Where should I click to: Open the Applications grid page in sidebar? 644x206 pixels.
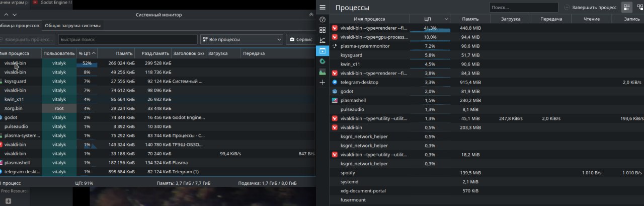(x=323, y=30)
